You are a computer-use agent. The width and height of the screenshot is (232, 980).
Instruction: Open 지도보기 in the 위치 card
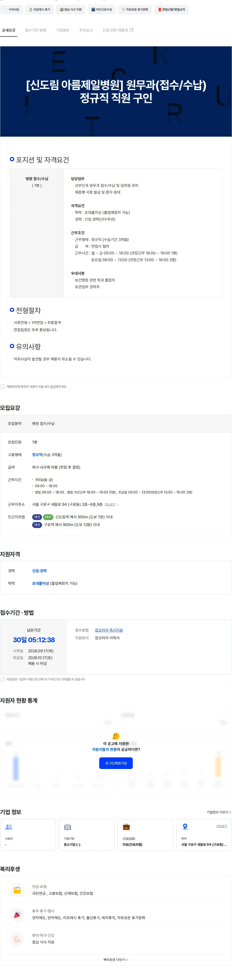click(221, 826)
